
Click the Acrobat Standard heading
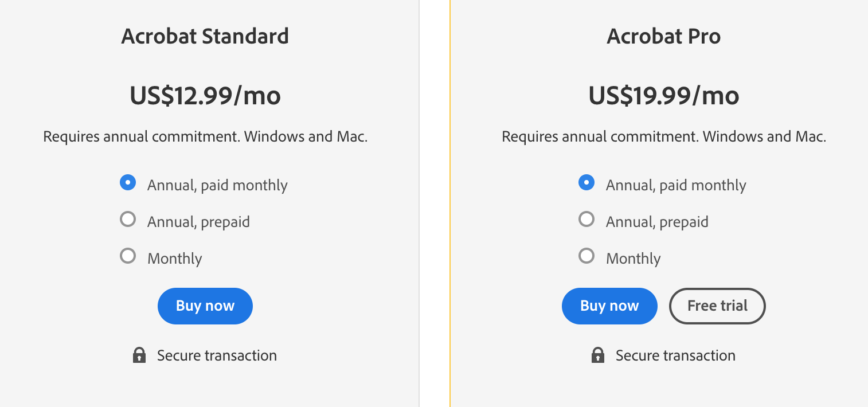coord(205,36)
